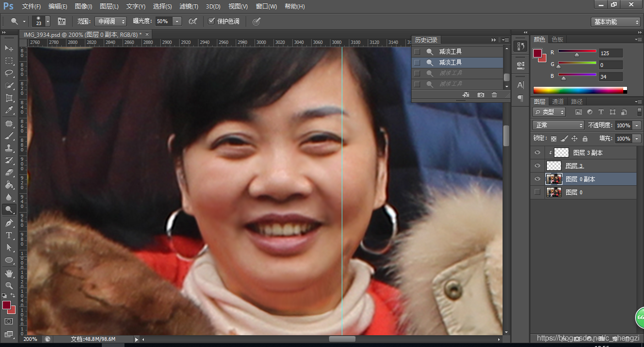644x347 pixels.
Task: Create new document from current state
Action: (466, 95)
